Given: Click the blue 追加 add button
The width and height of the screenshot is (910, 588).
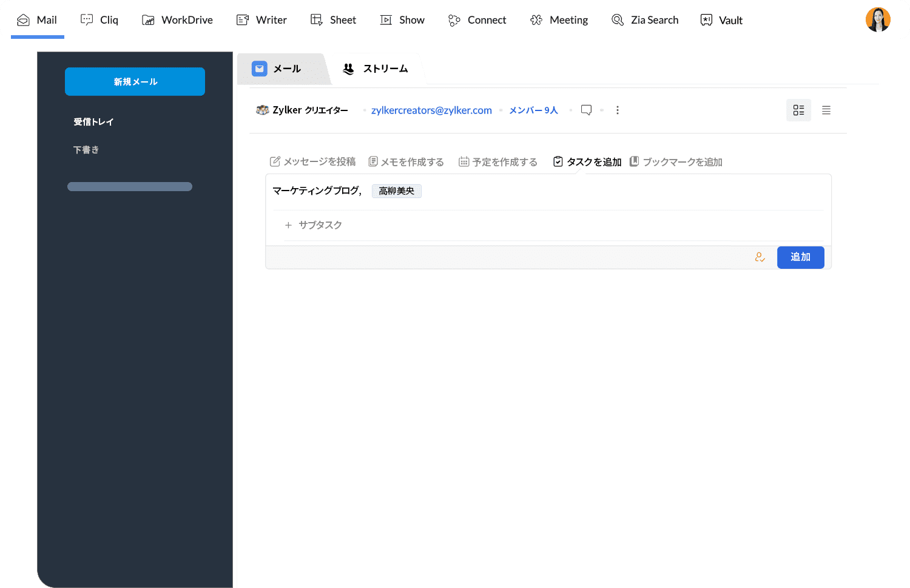Looking at the screenshot, I should [x=801, y=257].
